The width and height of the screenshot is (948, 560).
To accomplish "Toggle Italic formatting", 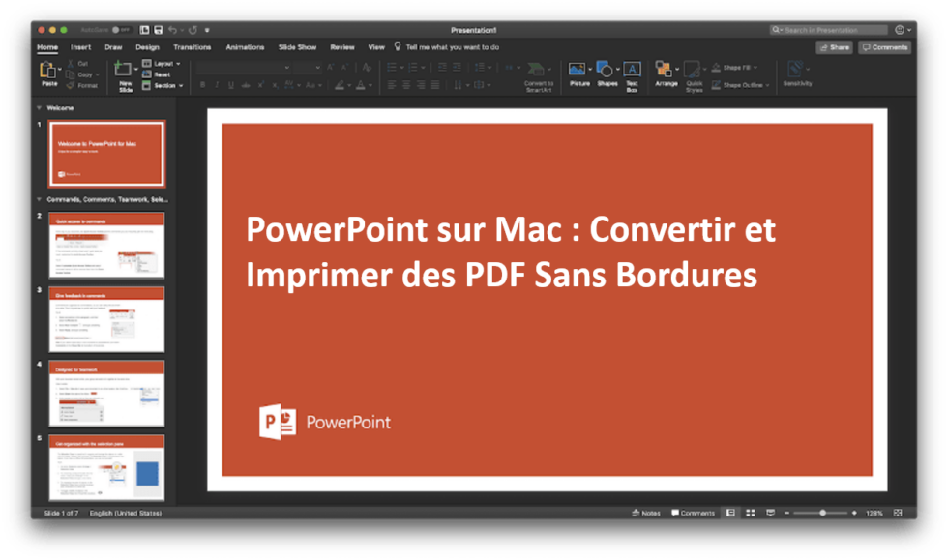I will pos(217,85).
